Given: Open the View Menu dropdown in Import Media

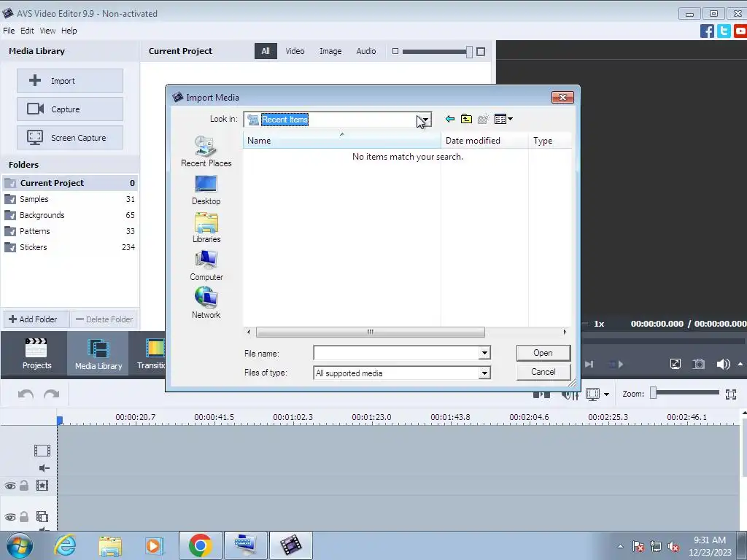Looking at the screenshot, I should (x=503, y=119).
